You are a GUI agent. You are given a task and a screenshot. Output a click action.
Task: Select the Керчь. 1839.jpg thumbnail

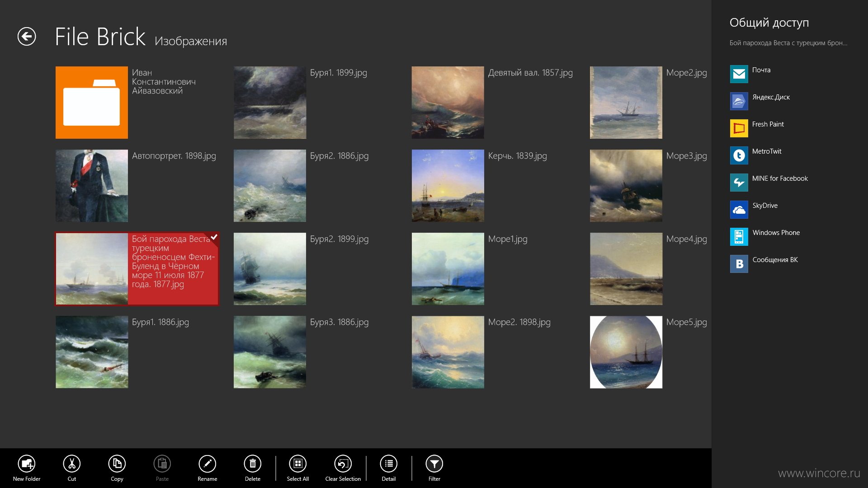click(x=448, y=186)
